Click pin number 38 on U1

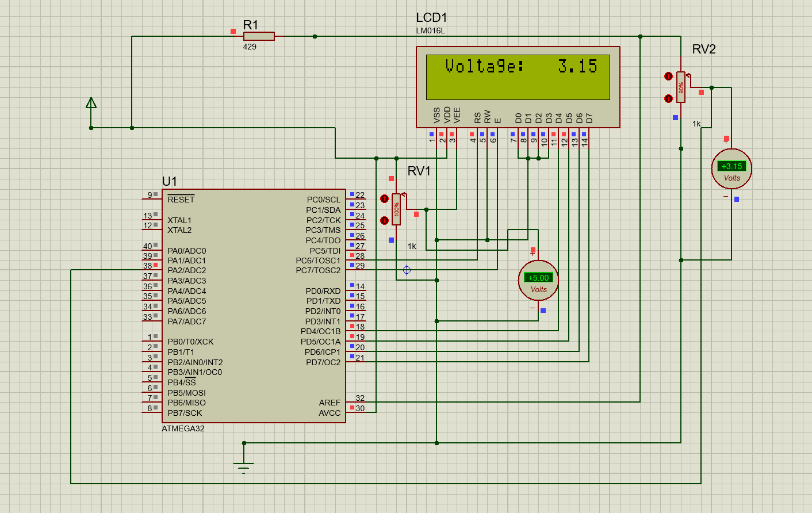pos(148,266)
